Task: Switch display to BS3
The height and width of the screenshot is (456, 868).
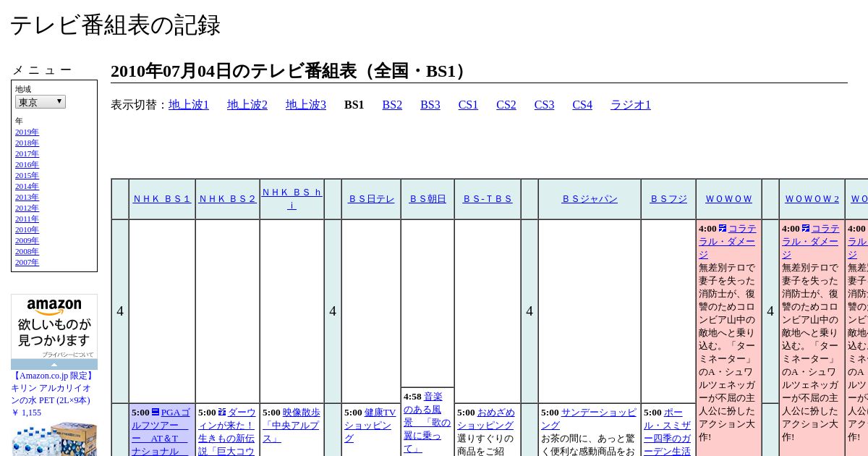Action: (x=430, y=105)
